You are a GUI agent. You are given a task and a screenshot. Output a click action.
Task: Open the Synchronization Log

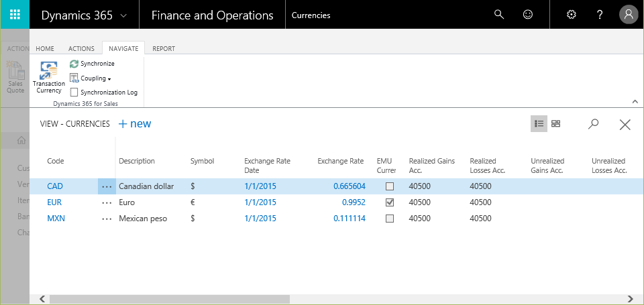pyautogui.click(x=103, y=93)
